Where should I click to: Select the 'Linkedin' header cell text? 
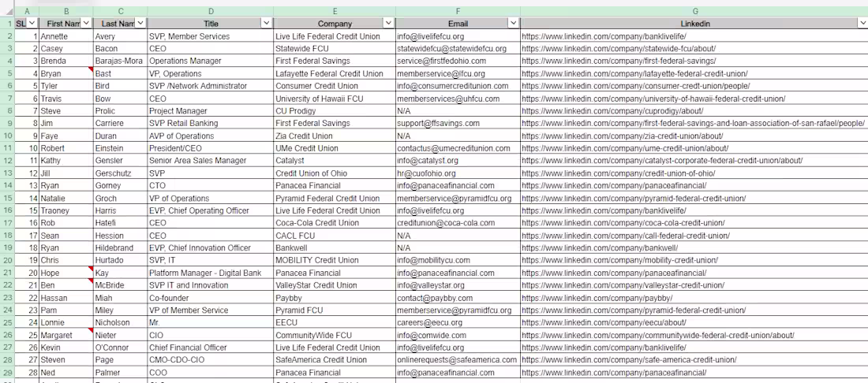tap(694, 24)
